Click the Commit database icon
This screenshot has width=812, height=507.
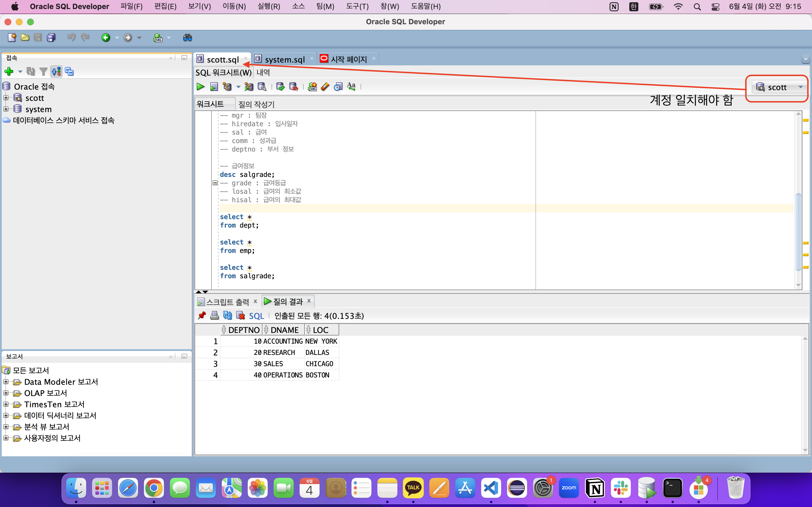coord(280,87)
